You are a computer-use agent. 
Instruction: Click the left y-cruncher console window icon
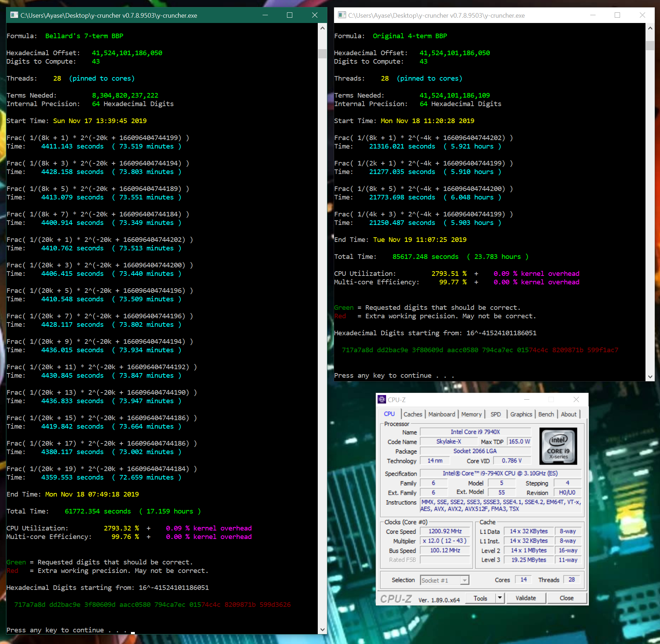pyautogui.click(x=14, y=15)
